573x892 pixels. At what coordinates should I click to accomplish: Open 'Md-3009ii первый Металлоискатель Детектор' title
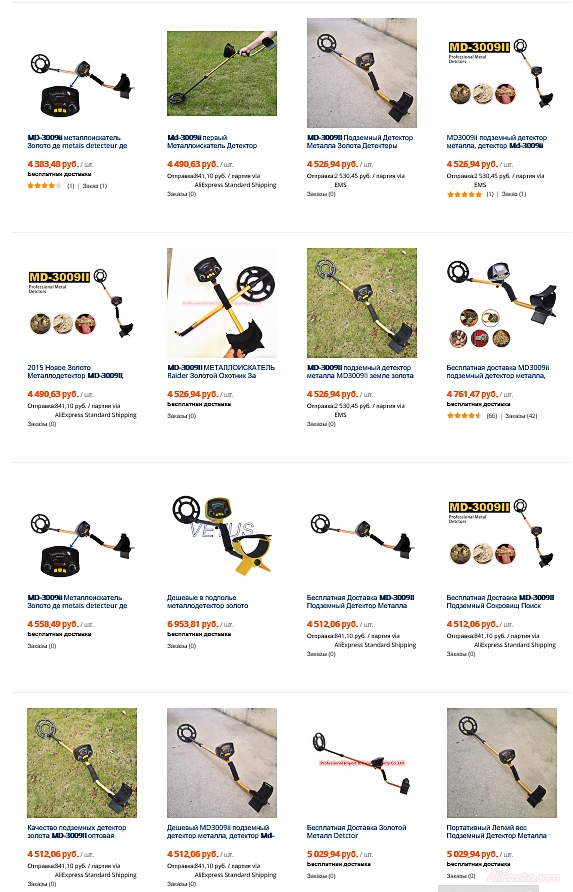pyautogui.click(x=212, y=142)
